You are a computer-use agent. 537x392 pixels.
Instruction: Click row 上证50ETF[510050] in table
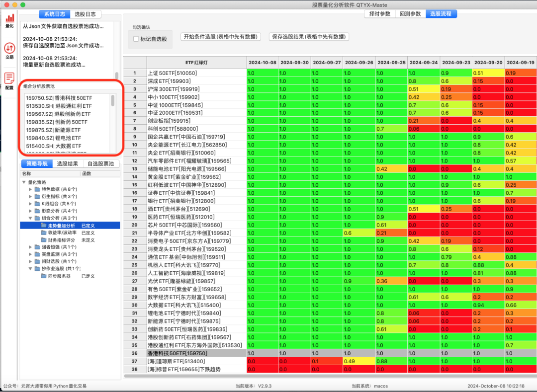tap(196, 73)
